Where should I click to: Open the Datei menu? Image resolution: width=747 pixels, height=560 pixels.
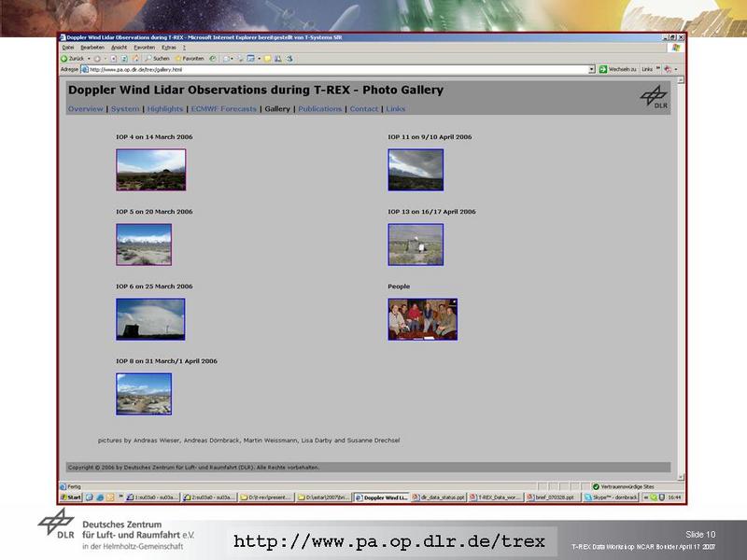click(68, 48)
